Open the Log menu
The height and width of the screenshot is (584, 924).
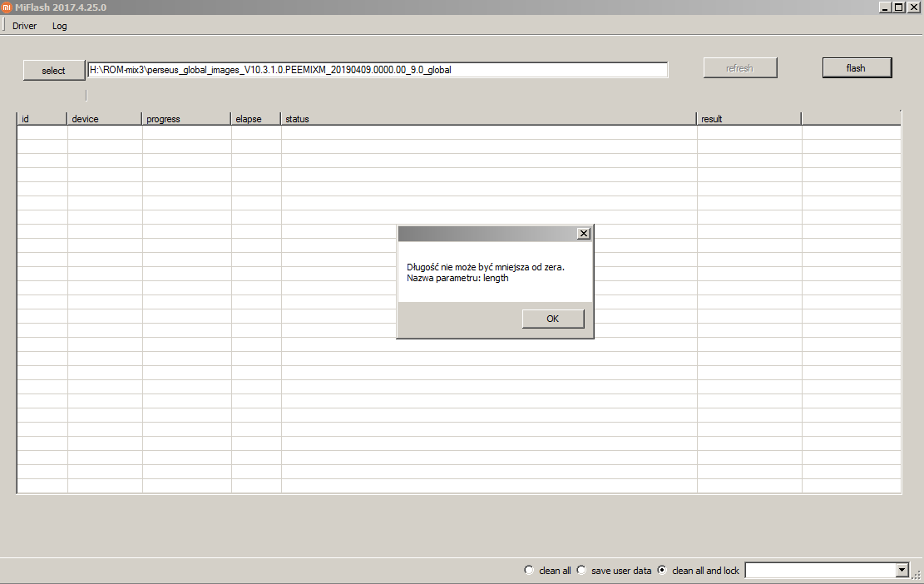point(60,26)
